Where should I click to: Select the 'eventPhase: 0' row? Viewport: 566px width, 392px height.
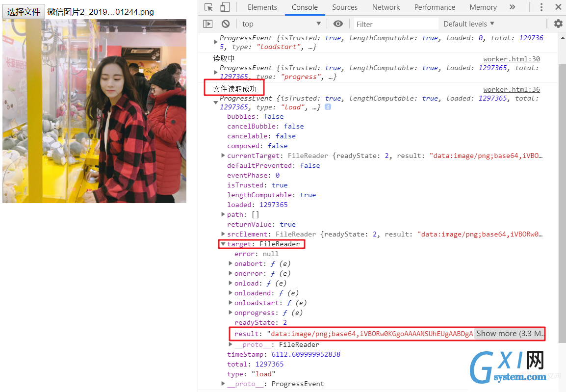(253, 175)
